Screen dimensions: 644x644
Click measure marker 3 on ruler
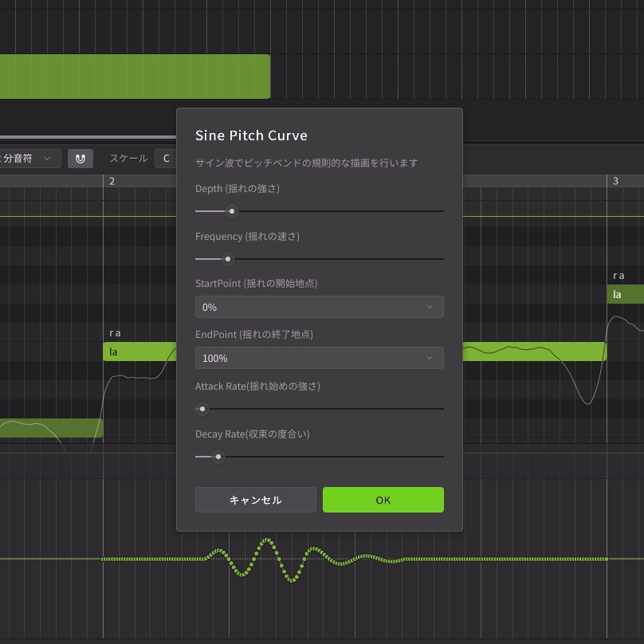click(615, 181)
